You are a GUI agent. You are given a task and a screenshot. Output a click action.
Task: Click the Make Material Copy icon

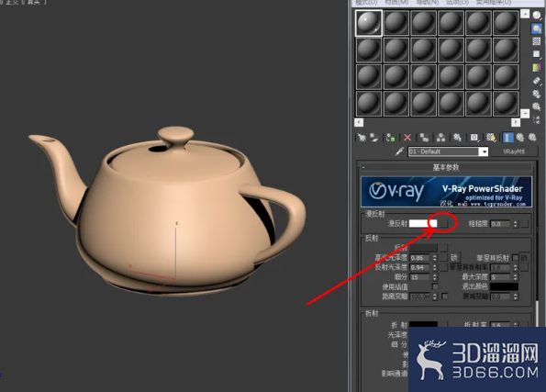click(x=424, y=138)
